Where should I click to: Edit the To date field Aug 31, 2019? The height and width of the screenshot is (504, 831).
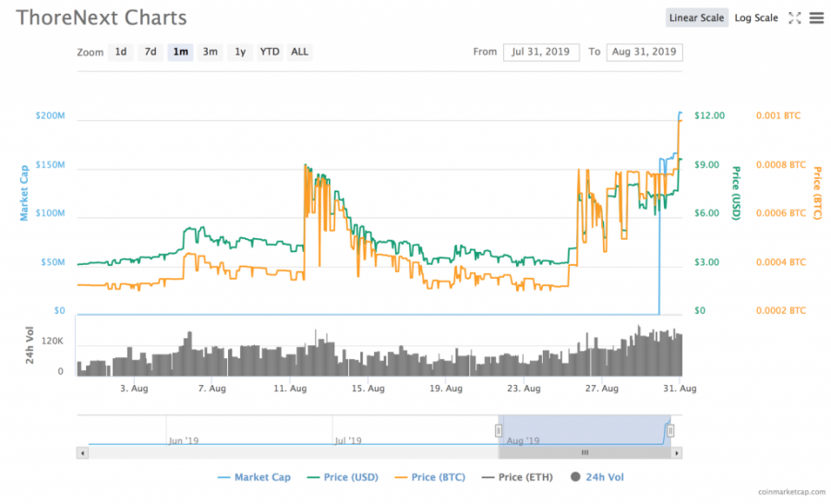coord(644,52)
